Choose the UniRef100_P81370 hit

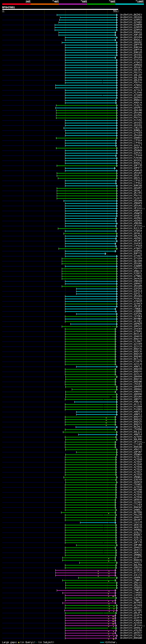pyautogui.click(x=131, y=72)
